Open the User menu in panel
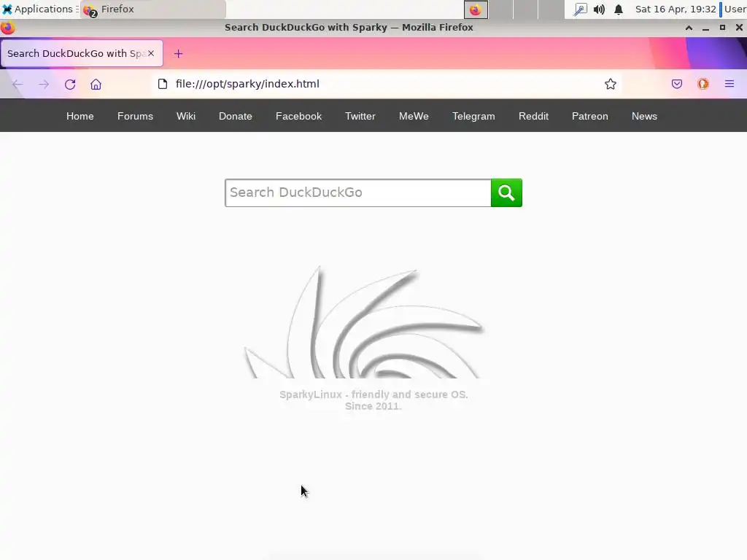 pyautogui.click(x=735, y=9)
